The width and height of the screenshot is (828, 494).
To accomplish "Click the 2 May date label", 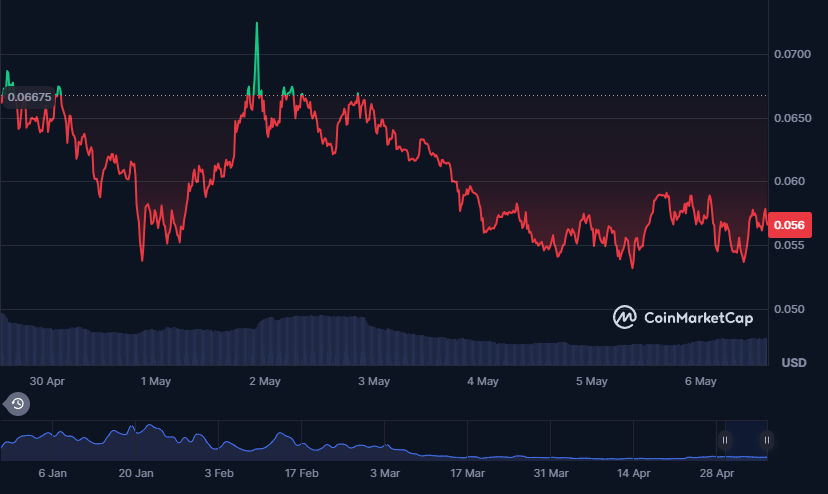I will pos(265,381).
